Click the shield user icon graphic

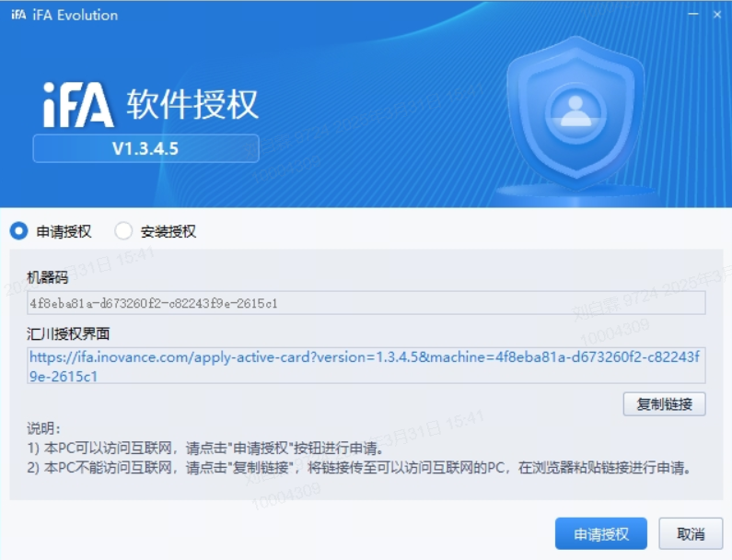coord(575,114)
